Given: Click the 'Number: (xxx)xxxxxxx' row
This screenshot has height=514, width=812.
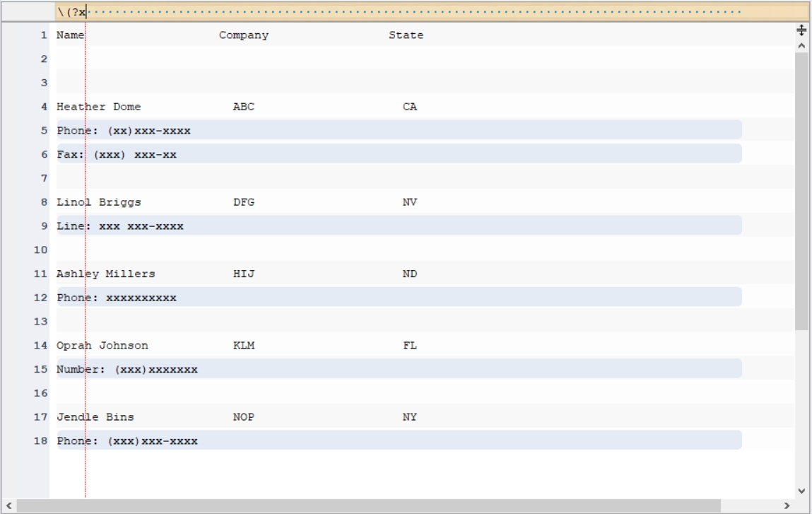Looking at the screenshot, I should click(x=399, y=369).
